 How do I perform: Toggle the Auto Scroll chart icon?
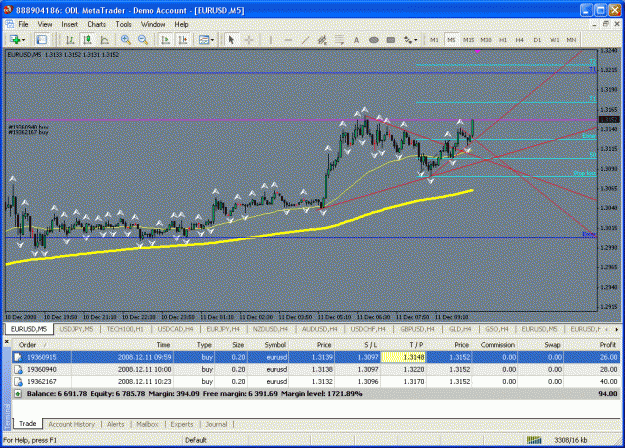point(165,40)
